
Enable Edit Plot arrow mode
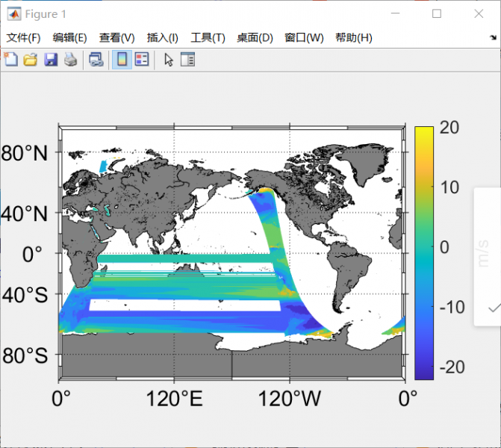169,60
